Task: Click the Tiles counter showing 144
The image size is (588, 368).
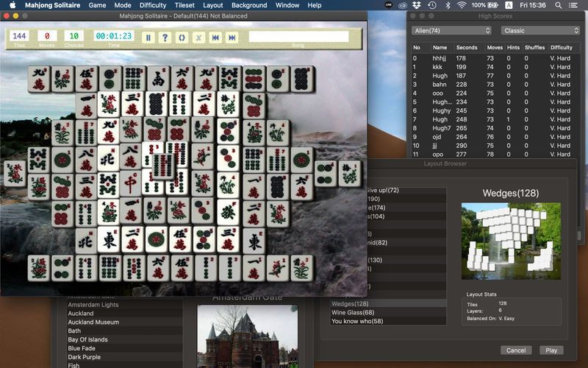Action: 19,36
